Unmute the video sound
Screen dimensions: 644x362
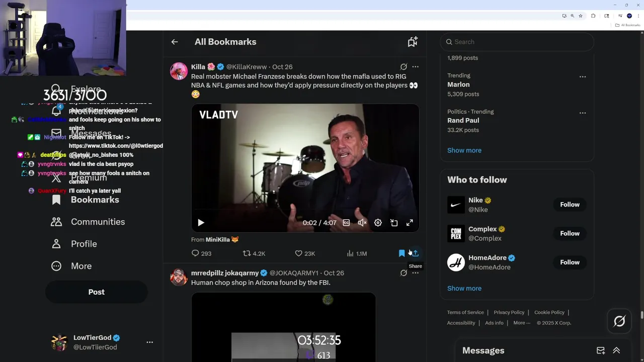coord(362,223)
